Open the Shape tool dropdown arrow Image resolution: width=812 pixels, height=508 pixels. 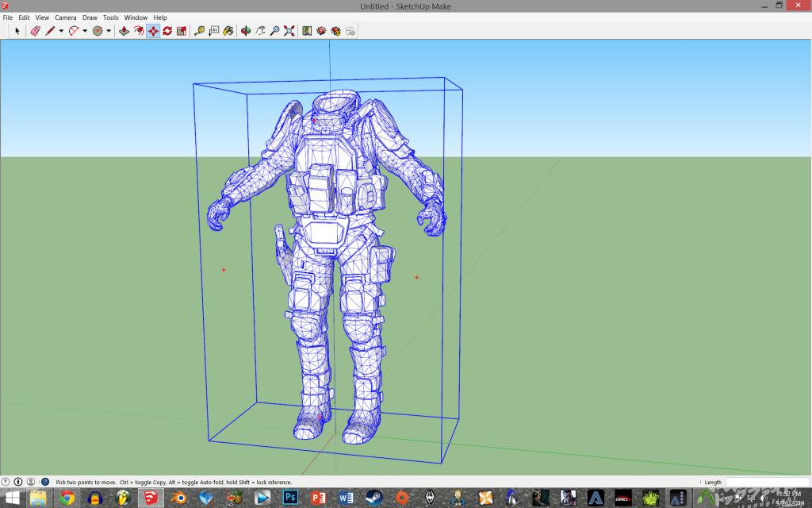(109, 31)
